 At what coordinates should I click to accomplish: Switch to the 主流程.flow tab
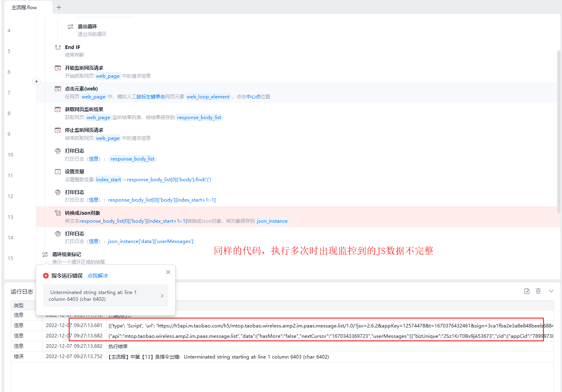click(24, 7)
